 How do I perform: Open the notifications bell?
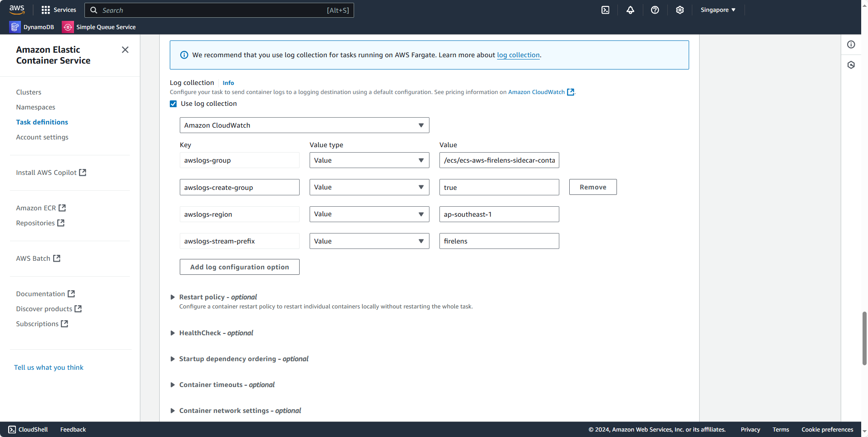(630, 10)
